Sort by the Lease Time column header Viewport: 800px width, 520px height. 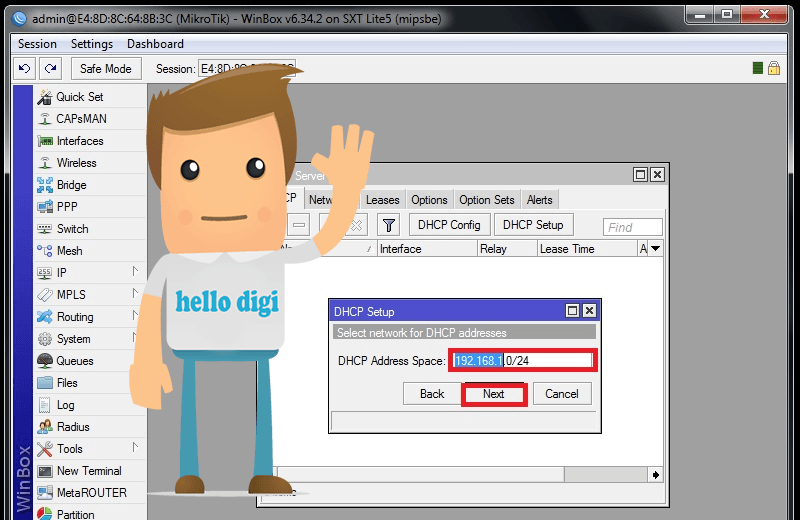(x=587, y=249)
